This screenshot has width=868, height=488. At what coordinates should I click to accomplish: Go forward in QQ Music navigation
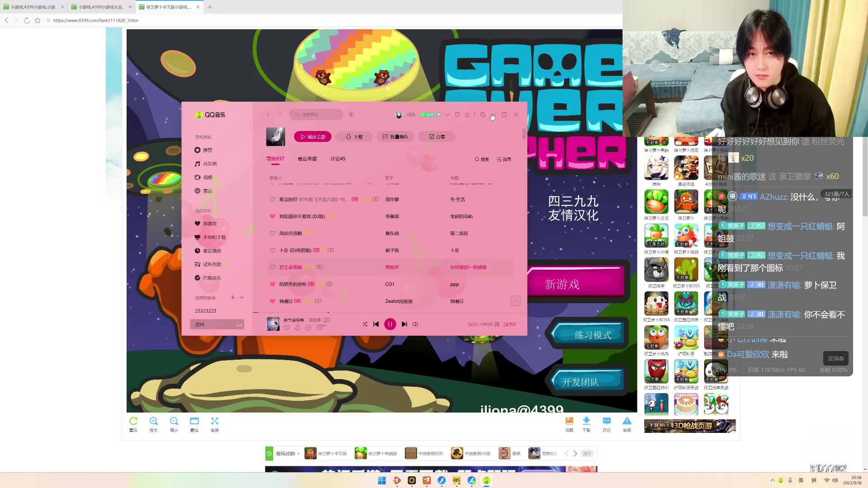[280, 115]
